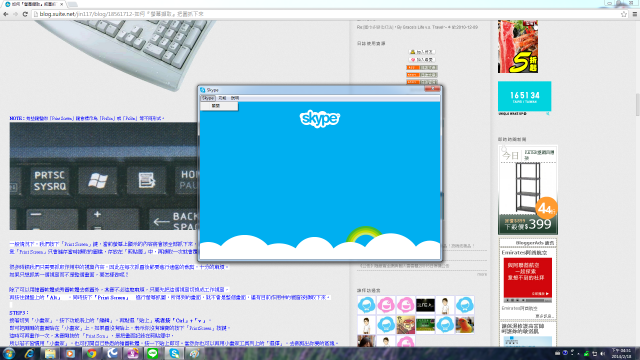Screen dimensions: 640x360
Task: Click the green network tray icon
Action: point(587,353)
